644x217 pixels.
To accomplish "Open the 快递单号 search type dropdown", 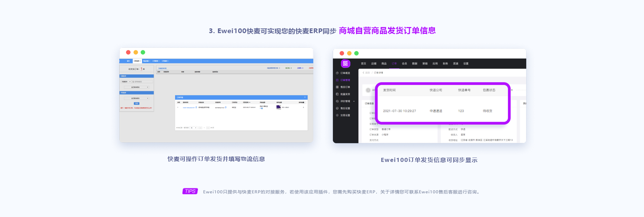I will pos(126,82).
